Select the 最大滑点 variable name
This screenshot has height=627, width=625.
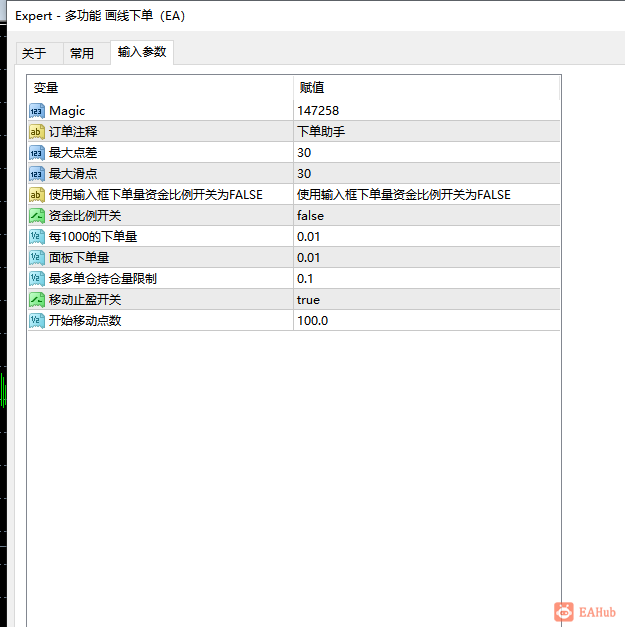coord(73,174)
